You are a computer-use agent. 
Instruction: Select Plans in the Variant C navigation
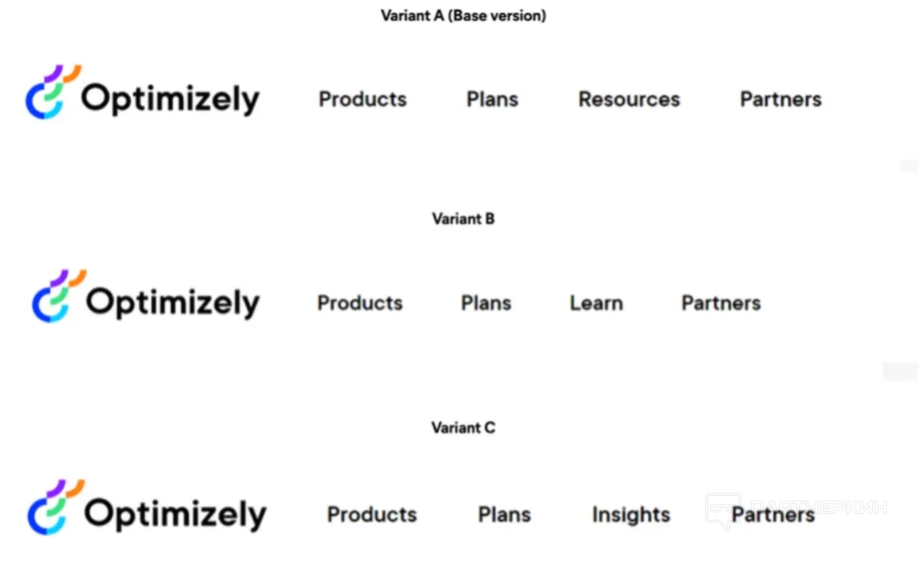coord(504,514)
